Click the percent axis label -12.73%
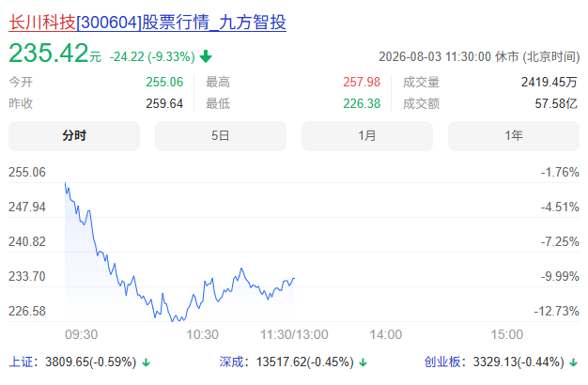This screenshot has width=588, height=385. coord(557,311)
